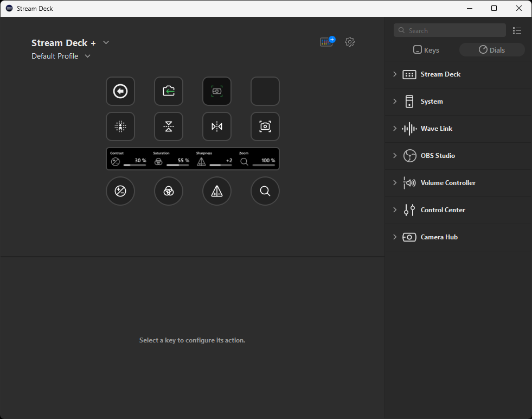Select the Contrast dial
Image resolution: width=532 pixels, height=419 pixels.
click(x=120, y=191)
